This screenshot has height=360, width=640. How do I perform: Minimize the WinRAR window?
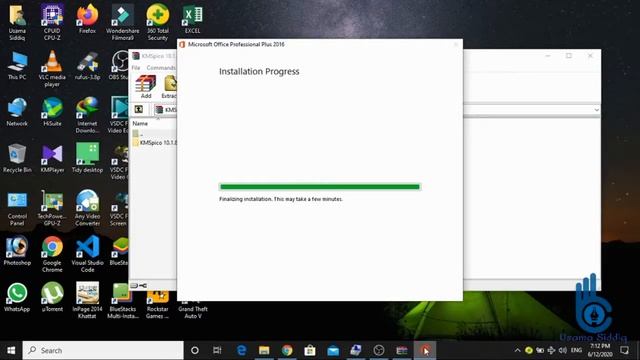[548, 56]
